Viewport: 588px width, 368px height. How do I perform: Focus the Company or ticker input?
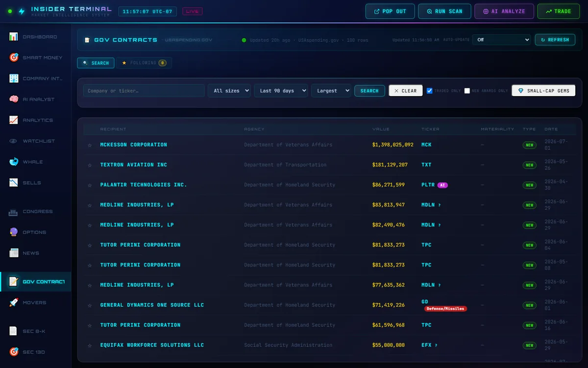click(x=144, y=91)
